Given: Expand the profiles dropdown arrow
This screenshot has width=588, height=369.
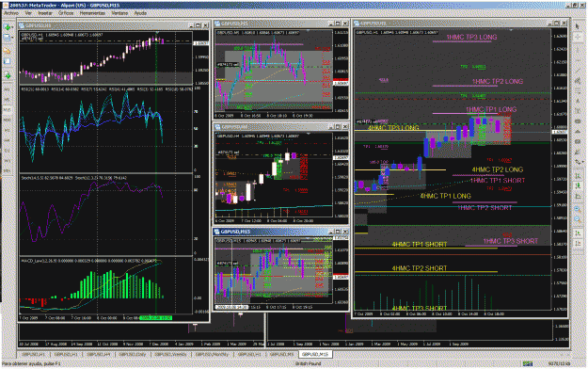Looking at the screenshot, I should (12, 38).
